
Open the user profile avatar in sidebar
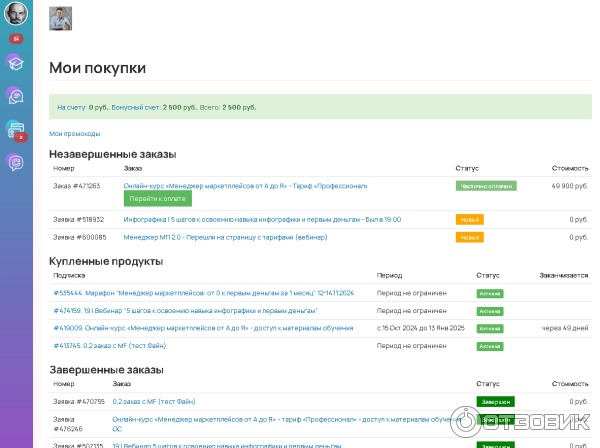pos(15,14)
